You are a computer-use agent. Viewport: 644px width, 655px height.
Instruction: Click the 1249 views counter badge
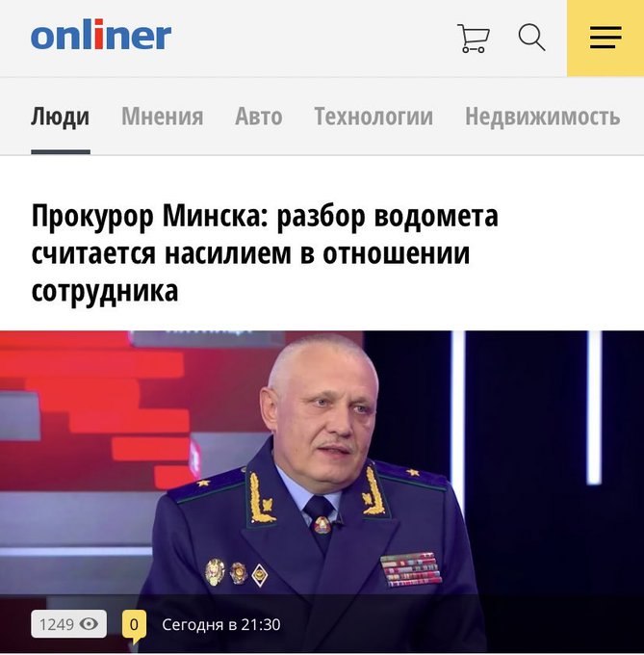tap(69, 623)
